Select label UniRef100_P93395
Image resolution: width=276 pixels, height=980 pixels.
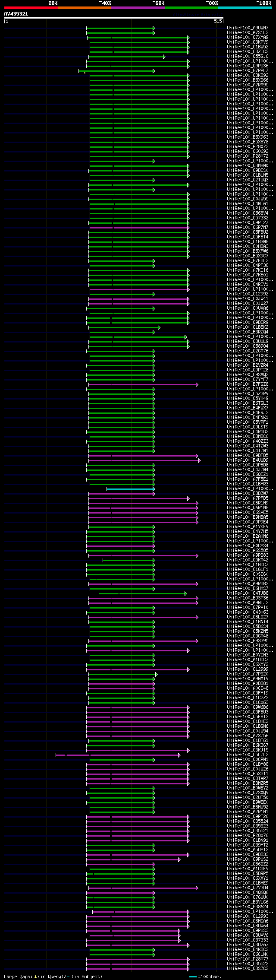coord(248,641)
